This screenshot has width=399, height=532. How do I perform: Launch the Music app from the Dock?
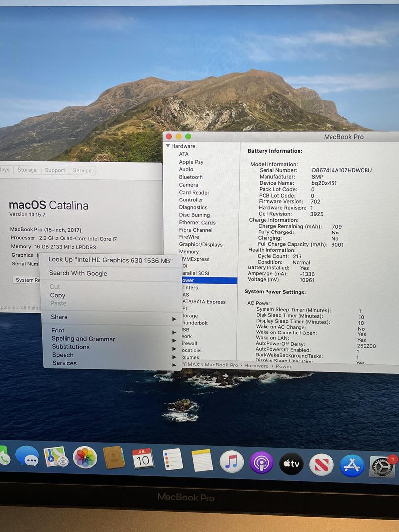(232, 462)
